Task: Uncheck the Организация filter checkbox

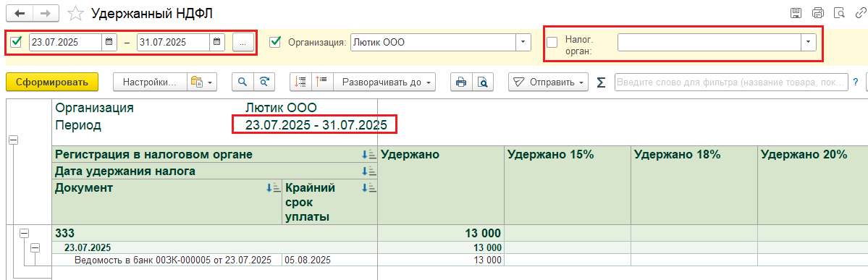Action: (275, 42)
